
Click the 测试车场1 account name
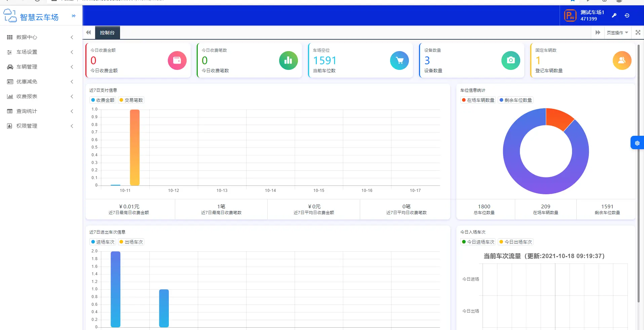592,12
